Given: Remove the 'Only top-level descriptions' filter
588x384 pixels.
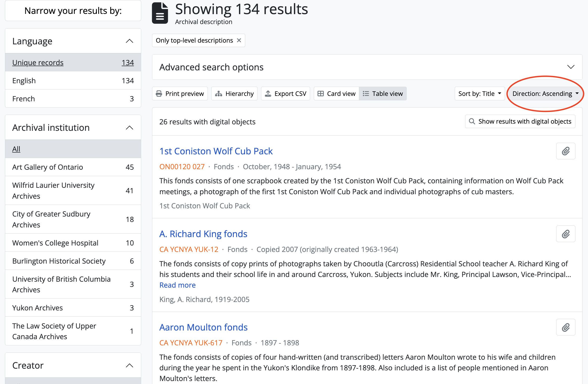Looking at the screenshot, I should click(x=239, y=40).
